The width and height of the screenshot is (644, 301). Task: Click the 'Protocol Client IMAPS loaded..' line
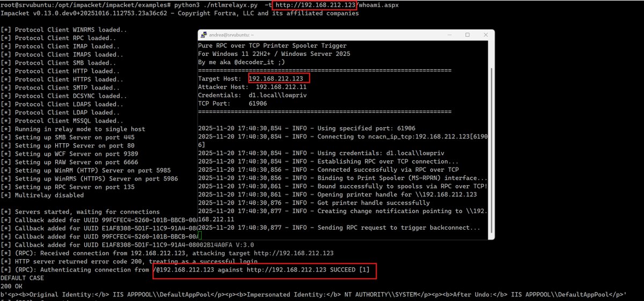pyautogui.click(x=62, y=54)
